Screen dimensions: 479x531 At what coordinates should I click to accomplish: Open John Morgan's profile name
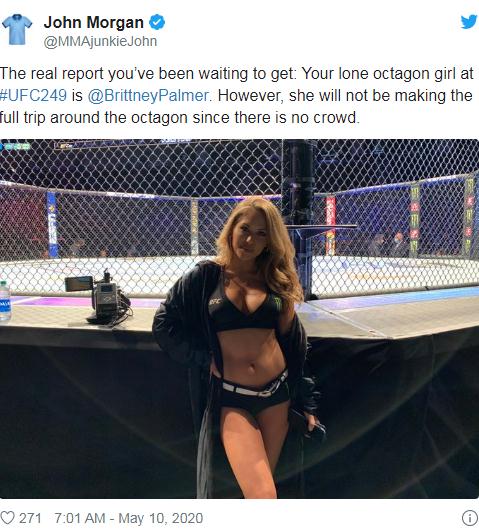94,23
